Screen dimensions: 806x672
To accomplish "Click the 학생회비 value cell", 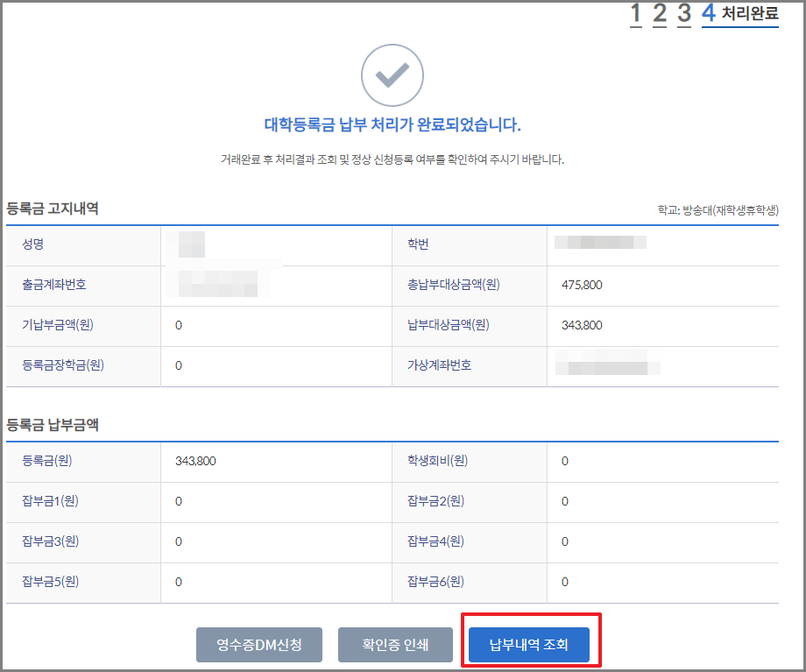I will point(663,461).
